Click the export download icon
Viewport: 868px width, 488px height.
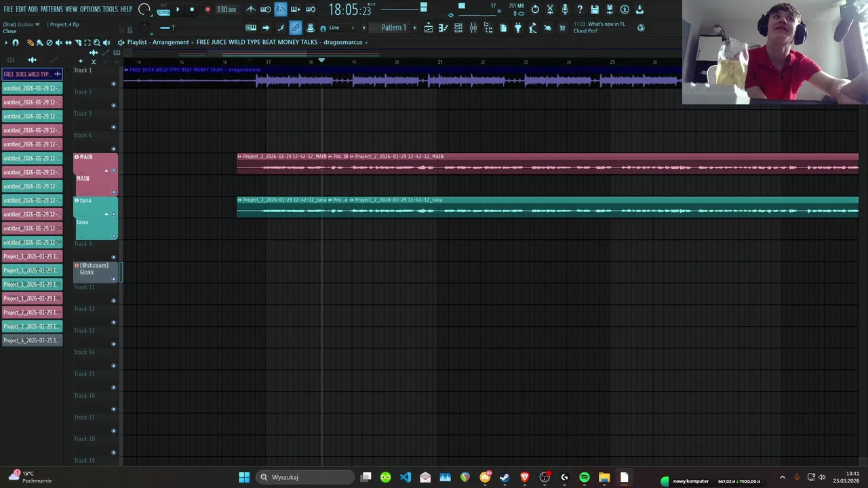pyautogui.click(x=639, y=9)
